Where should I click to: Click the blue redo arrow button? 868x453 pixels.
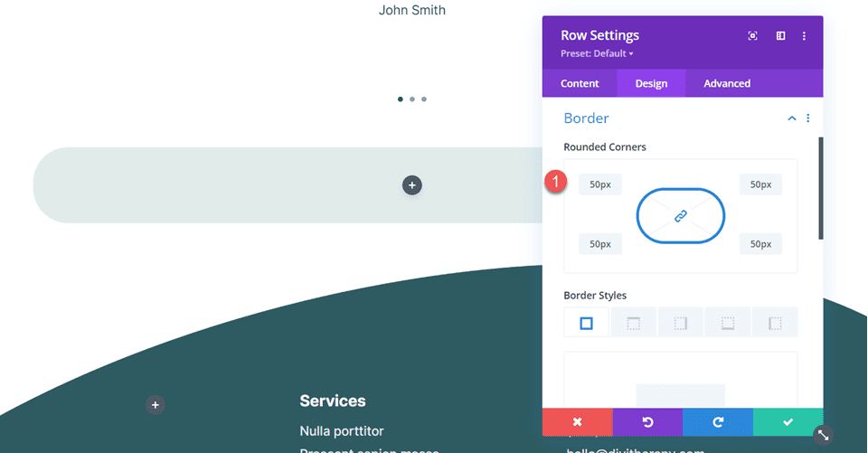pyautogui.click(x=718, y=422)
